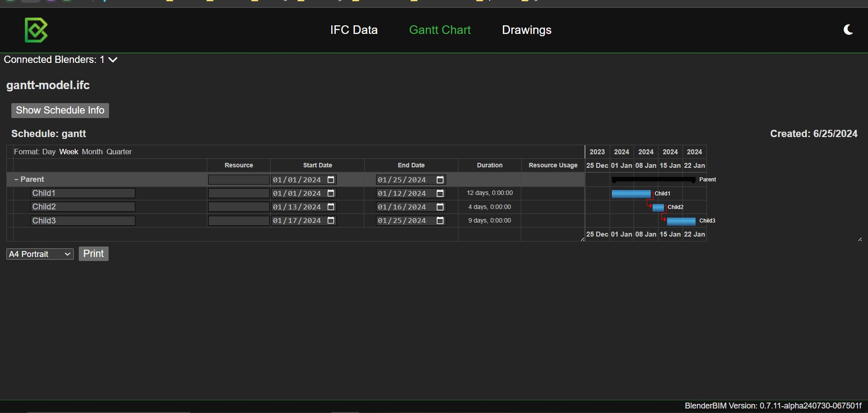Screen dimensions: 868x413
Task: Open calendar picker for Child1 start date
Action: coord(331,193)
